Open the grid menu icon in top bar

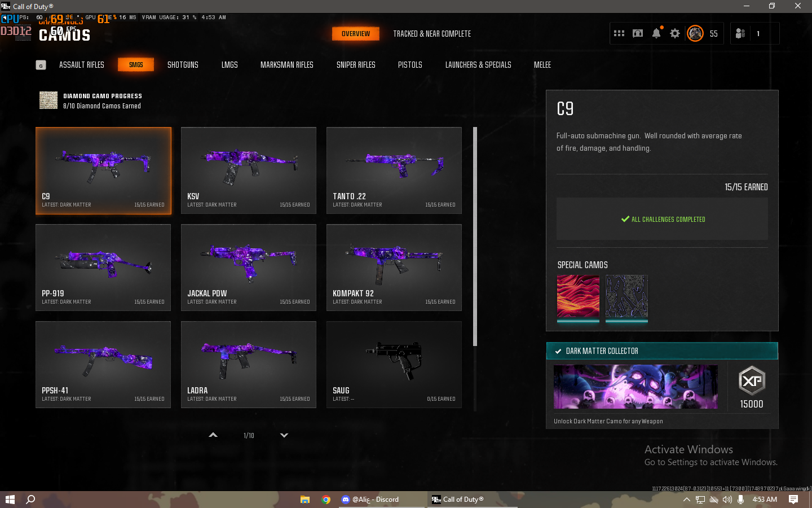619,33
